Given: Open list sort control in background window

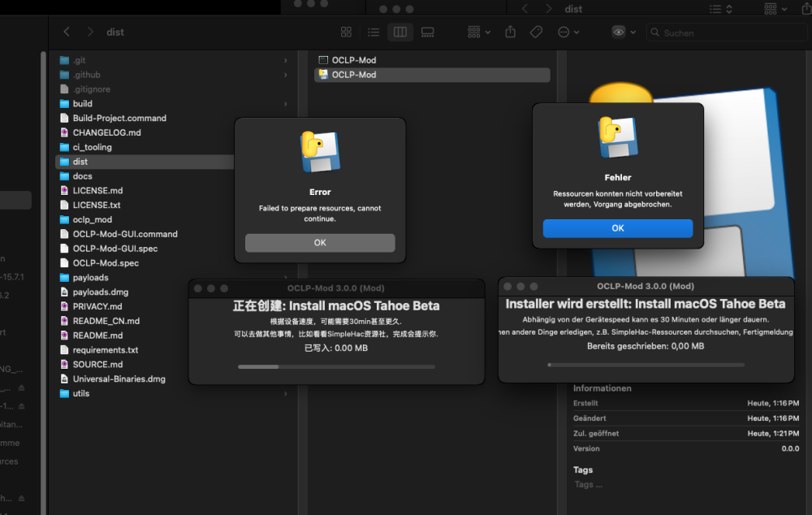Looking at the screenshot, I should point(721,9).
